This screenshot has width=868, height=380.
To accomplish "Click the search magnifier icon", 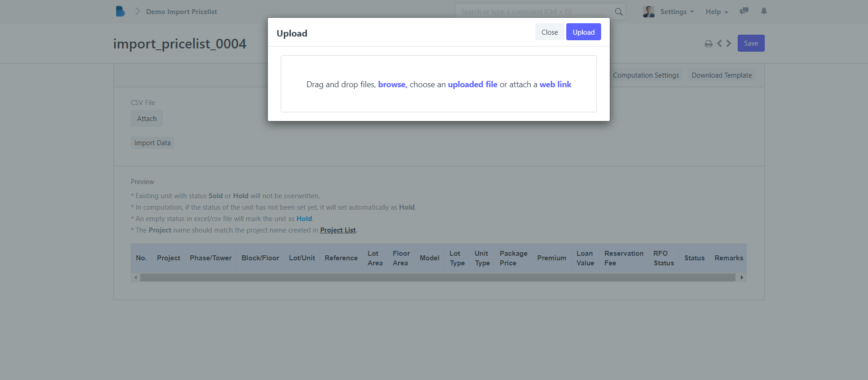I will (x=618, y=12).
